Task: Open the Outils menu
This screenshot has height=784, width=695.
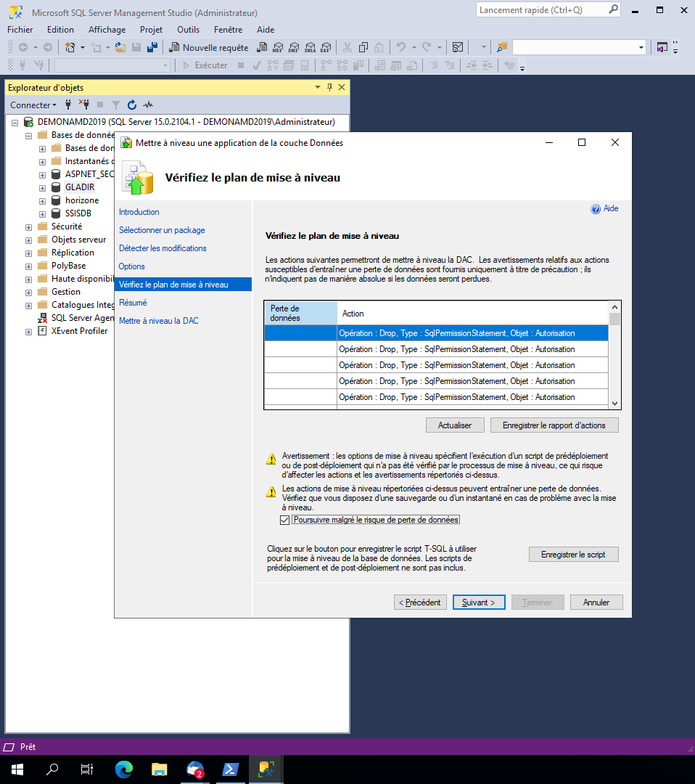Action: [189, 30]
